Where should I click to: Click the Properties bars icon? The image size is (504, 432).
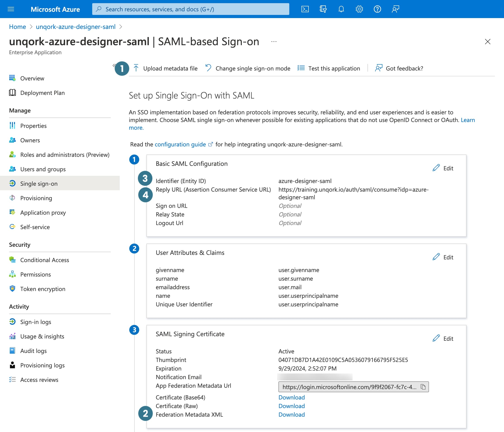pos(12,125)
